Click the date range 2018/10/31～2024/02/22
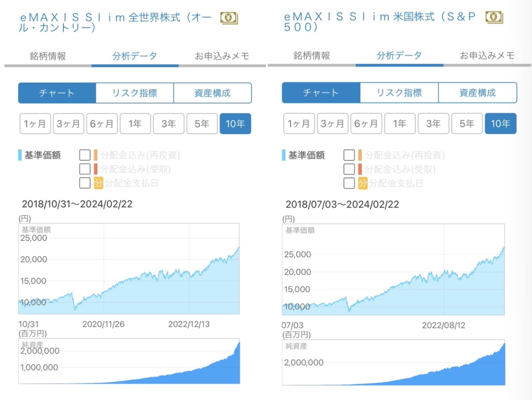This screenshot has height=400, width=532. (77, 204)
